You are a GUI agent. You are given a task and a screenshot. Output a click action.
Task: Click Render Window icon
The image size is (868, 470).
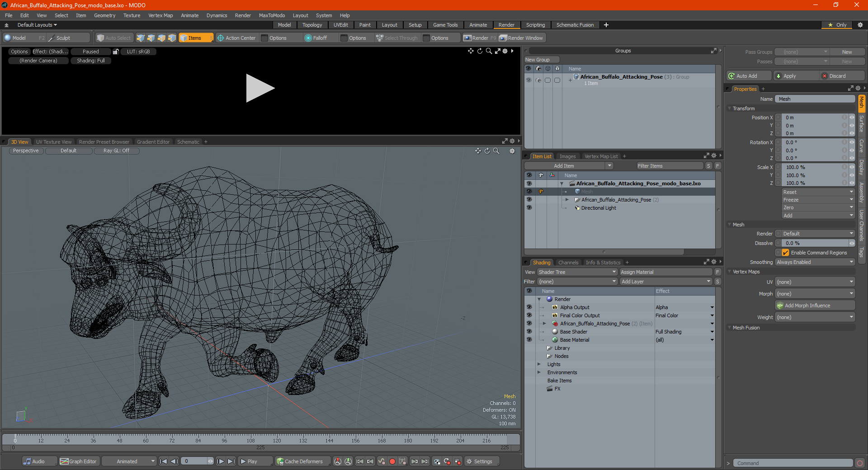click(x=521, y=38)
